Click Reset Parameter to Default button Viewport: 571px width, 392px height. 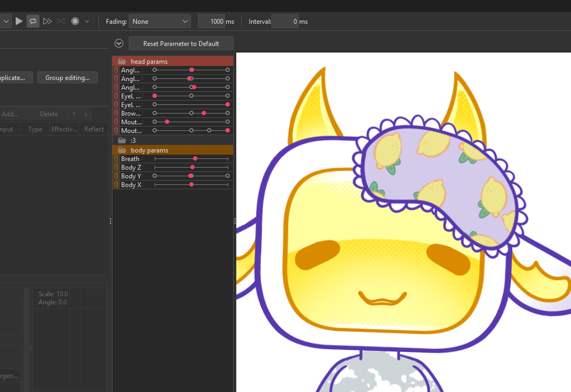(x=181, y=43)
